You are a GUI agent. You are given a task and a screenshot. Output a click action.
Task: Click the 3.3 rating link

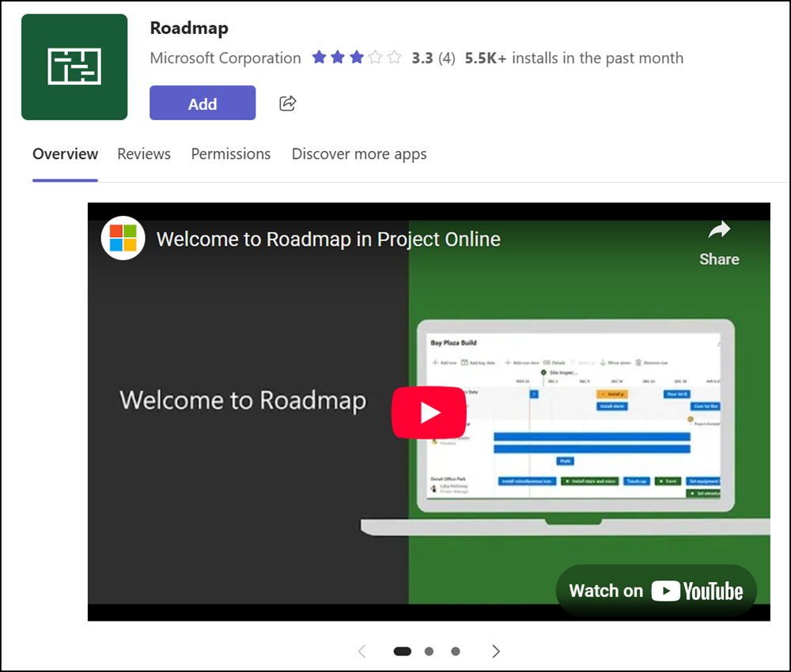[x=422, y=58]
